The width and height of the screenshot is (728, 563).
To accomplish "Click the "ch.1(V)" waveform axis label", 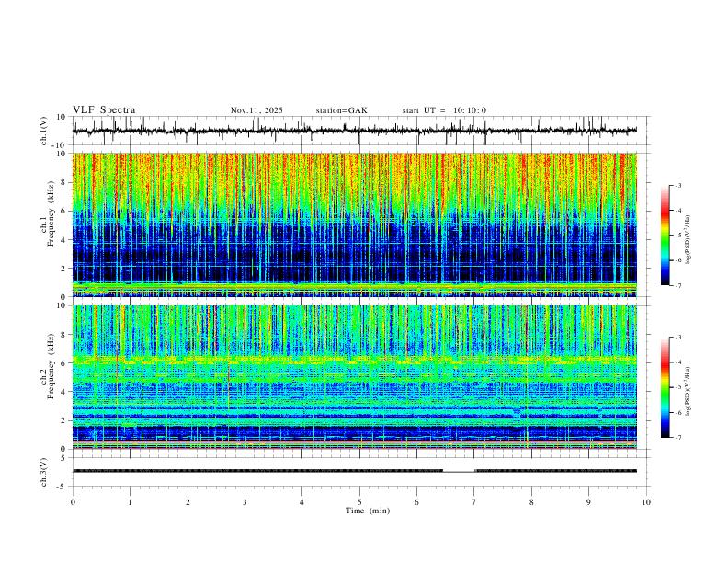I will [x=44, y=131].
